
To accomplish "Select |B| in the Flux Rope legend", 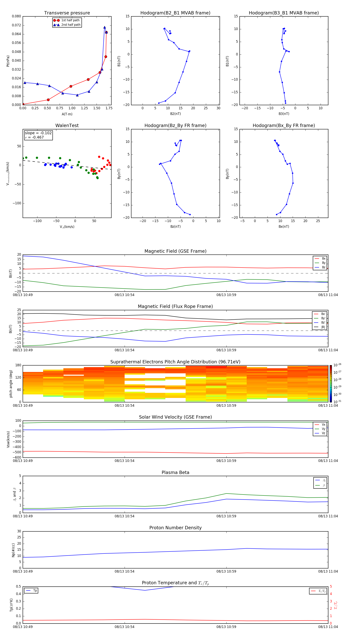I will point(320,327).
